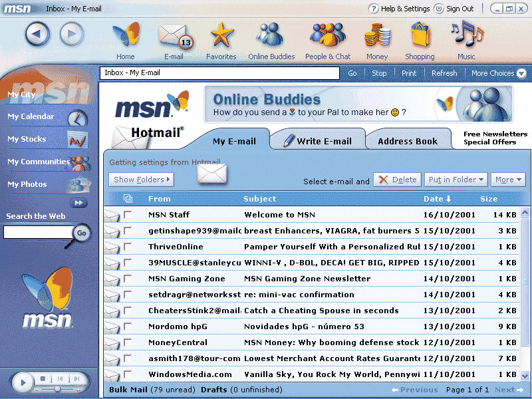Select all messages with header checkbox icon
The width and height of the screenshot is (532, 399).
[128, 198]
